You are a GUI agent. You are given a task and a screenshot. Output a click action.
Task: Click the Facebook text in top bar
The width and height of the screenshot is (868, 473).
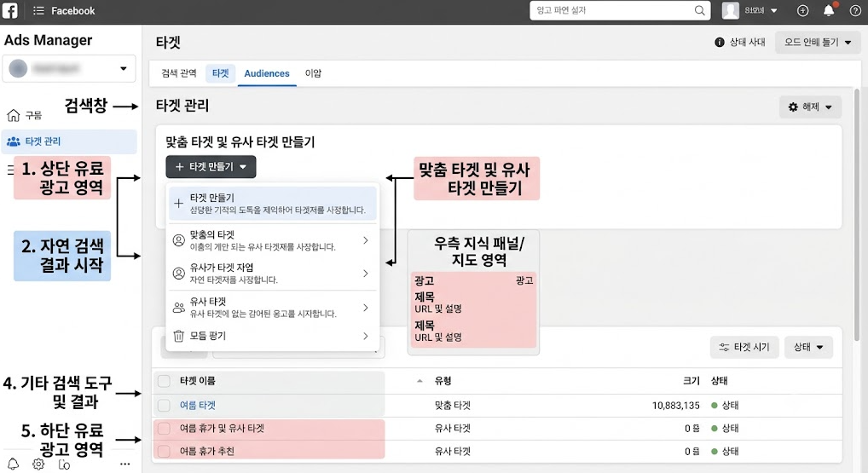[73, 10]
